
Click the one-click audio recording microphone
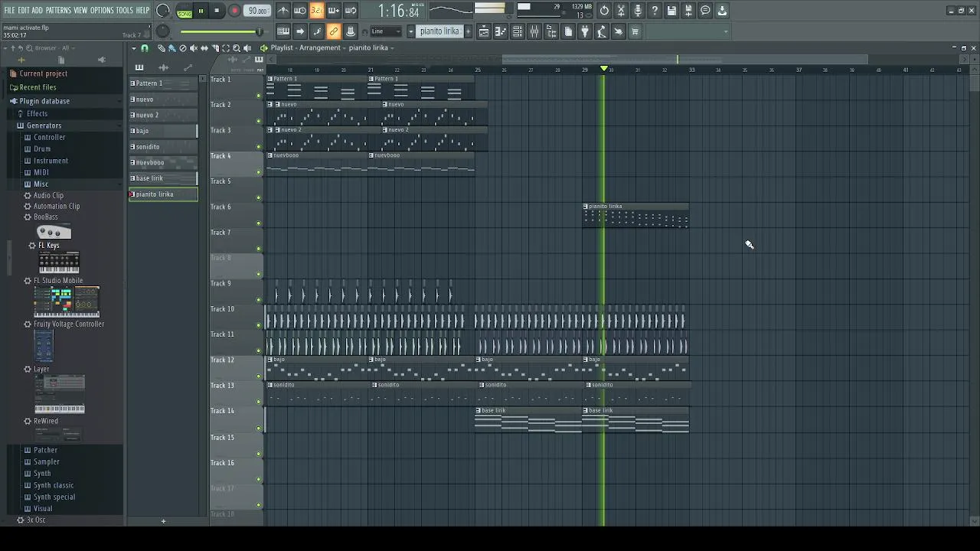(x=638, y=11)
